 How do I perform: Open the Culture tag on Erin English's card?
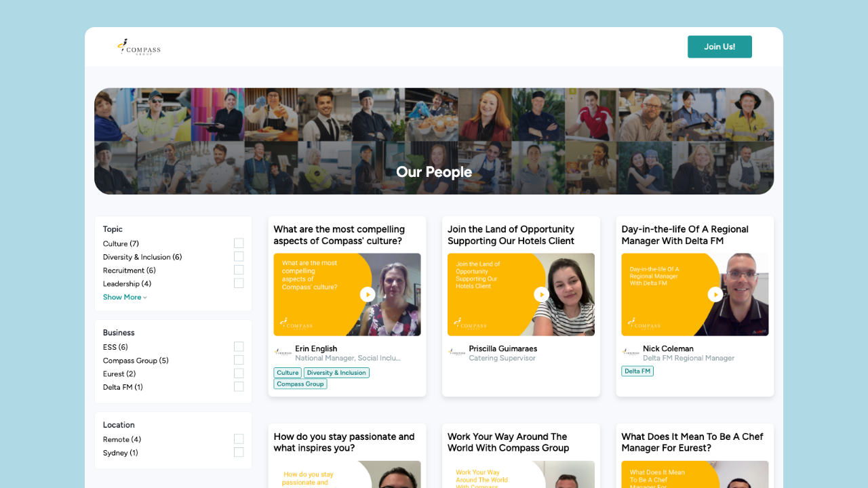point(288,373)
